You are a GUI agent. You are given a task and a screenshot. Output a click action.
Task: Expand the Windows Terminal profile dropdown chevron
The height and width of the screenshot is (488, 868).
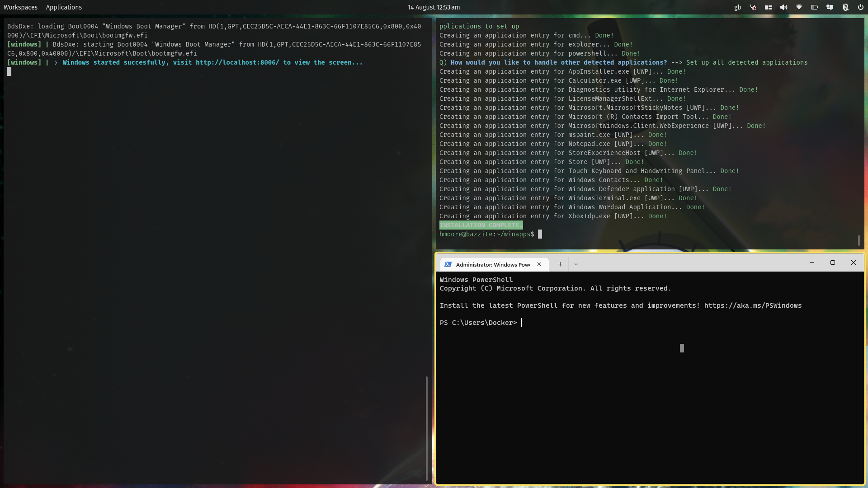tap(576, 264)
